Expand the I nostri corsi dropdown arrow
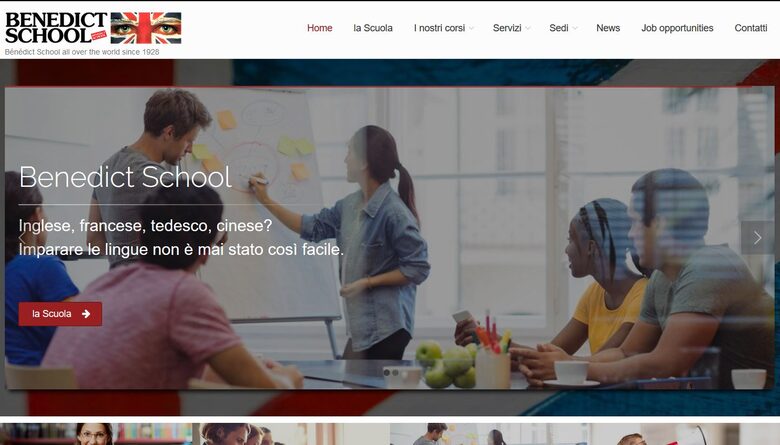780x445 pixels. [471, 28]
